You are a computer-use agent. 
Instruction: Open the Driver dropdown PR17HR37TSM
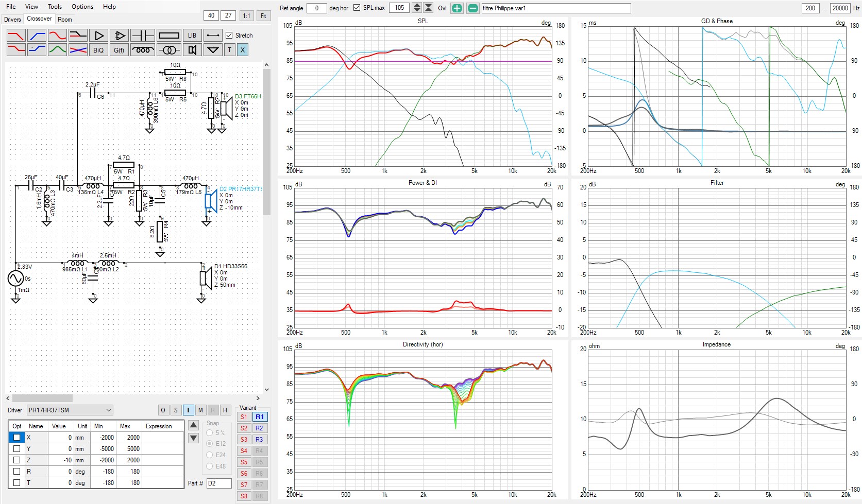coord(70,410)
